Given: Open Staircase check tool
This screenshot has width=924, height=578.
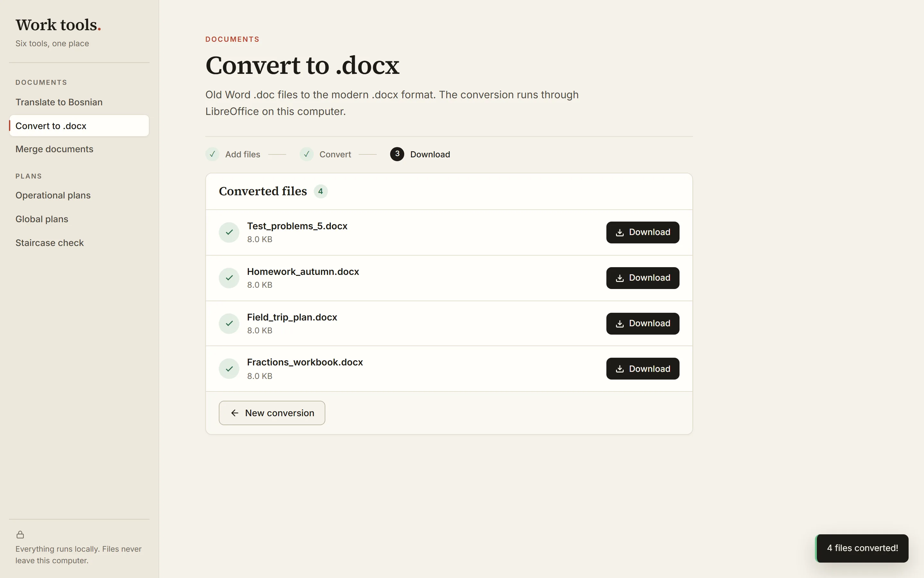Looking at the screenshot, I should tap(79, 243).
